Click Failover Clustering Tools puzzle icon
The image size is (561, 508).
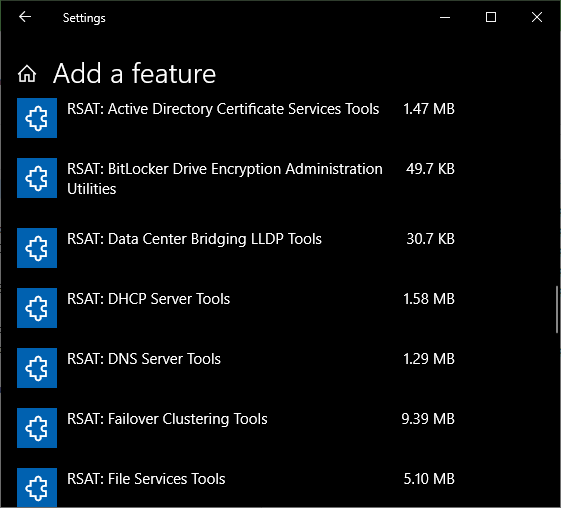click(37, 428)
